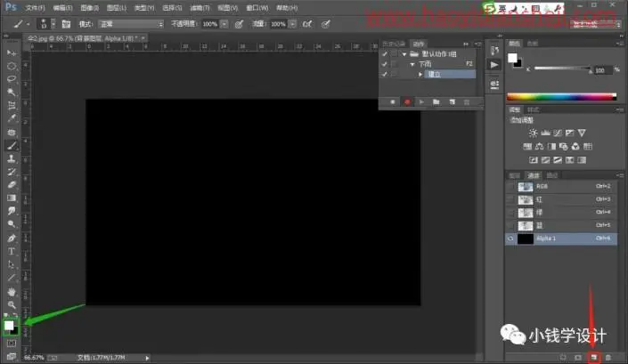Click the Actions panel record button

(x=407, y=102)
